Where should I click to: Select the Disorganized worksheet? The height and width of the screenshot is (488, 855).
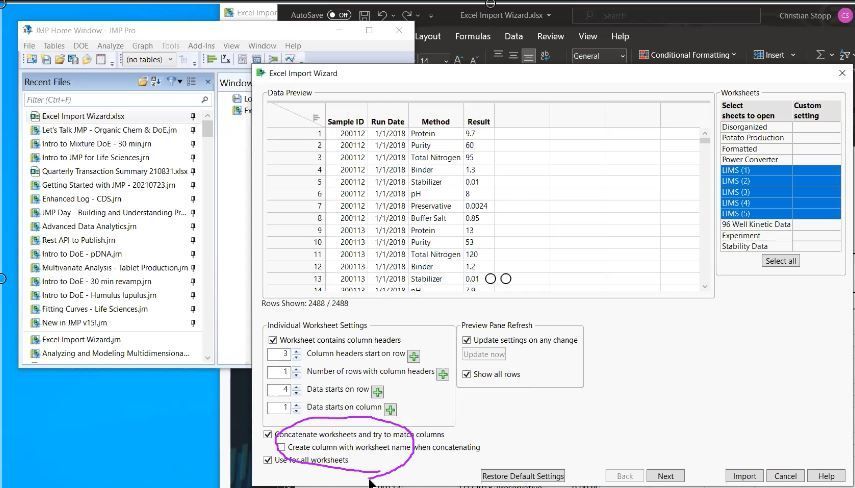pyautogui.click(x=756, y=127)
